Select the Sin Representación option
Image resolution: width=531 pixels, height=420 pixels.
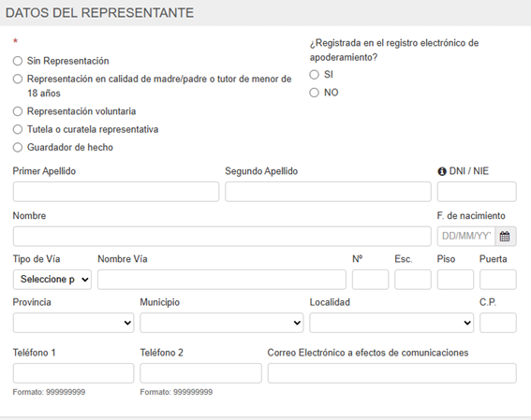pos(18,61)
